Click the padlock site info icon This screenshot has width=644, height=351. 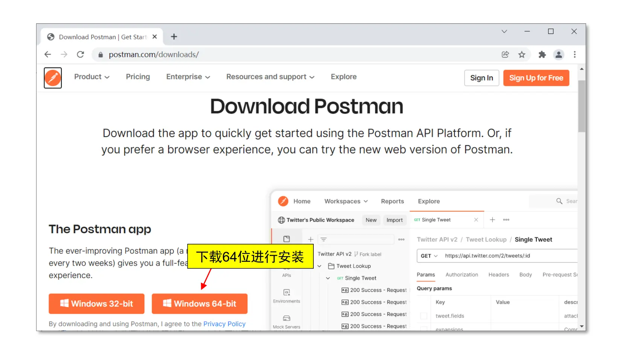pos(100,55)
